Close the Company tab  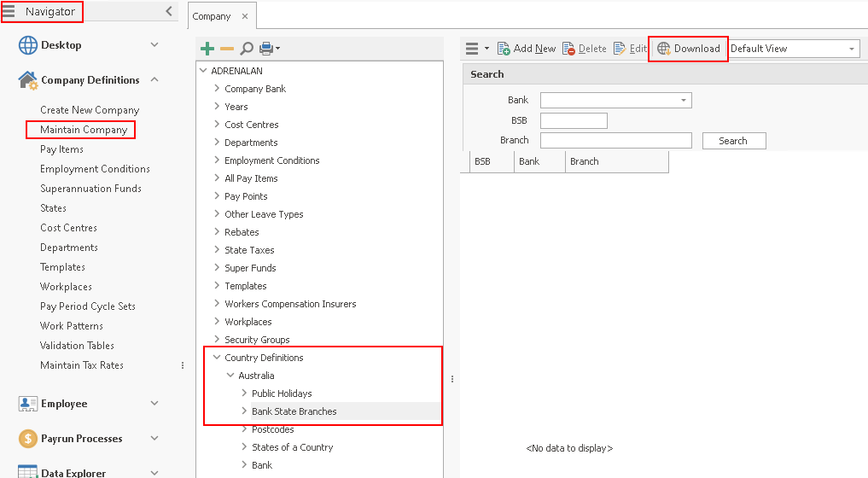coord(245,16)
